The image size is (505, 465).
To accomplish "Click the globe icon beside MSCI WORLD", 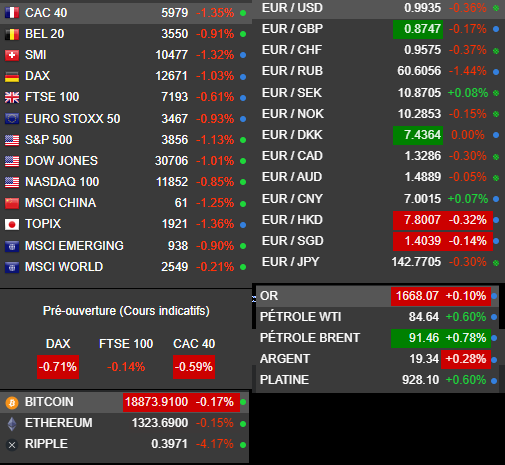I will (x=12, y=267).
